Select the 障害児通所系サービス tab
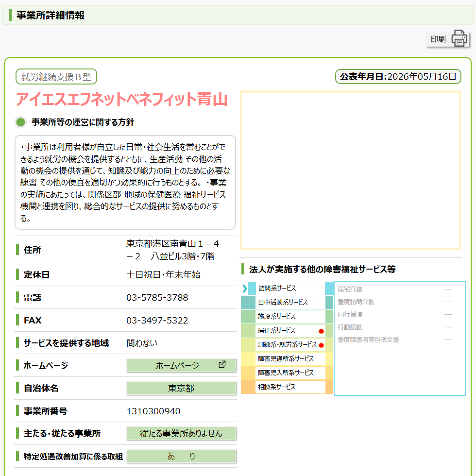This screenshot has width=476, height=476. click(x=287, y=358)
